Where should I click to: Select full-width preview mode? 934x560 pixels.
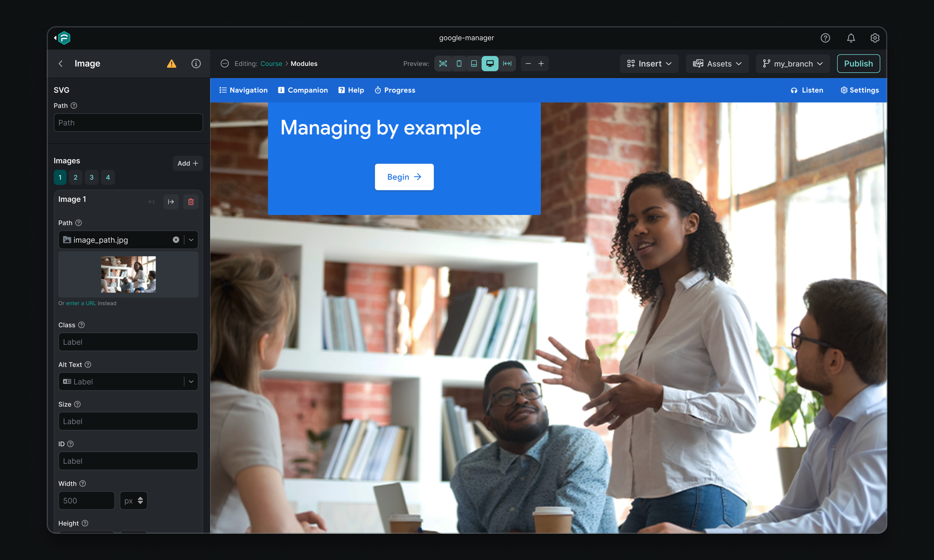click(x=507, y=63)
